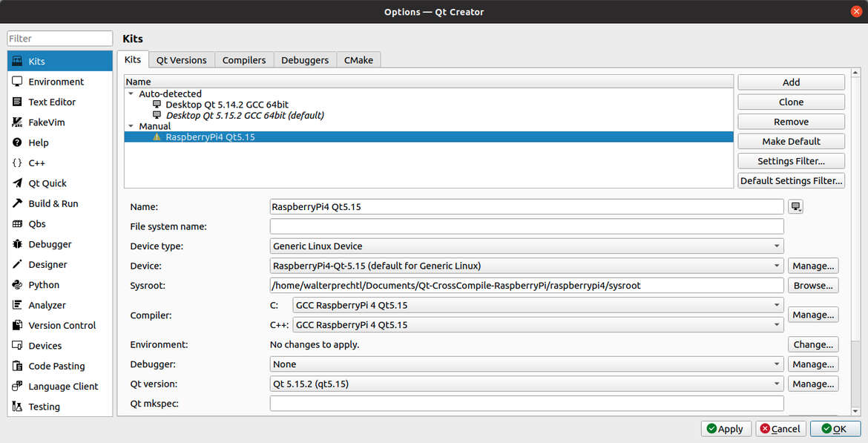Click Manage... next to Compiler
Viewport: 868px width, 443px height.
[x=813, y=315]
